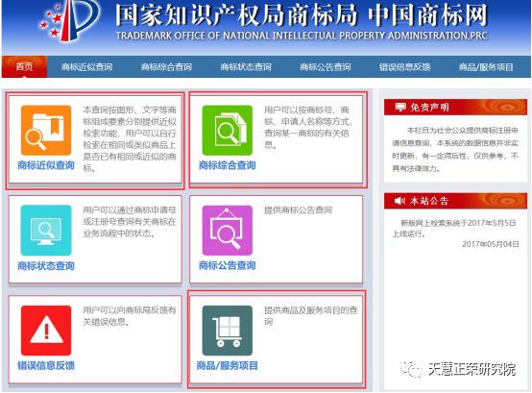Click the date 2017年05月04日 in announcements

tap(491, 244)
